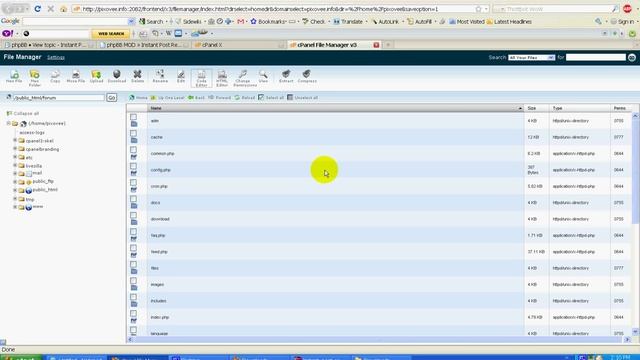Image resolution: width=640 pixels, height=360 pixels.
Task: Click the New File toolbar icon
Action: coord(14,76)
